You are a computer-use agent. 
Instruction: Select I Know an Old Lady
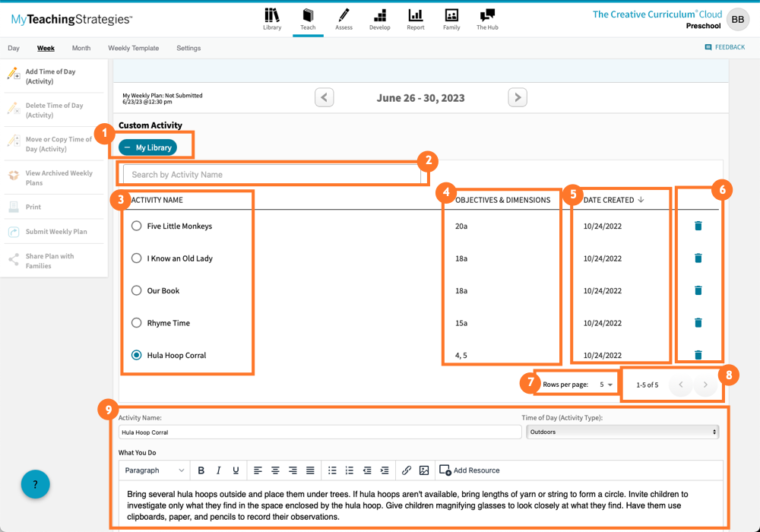[x=137, y=258]
